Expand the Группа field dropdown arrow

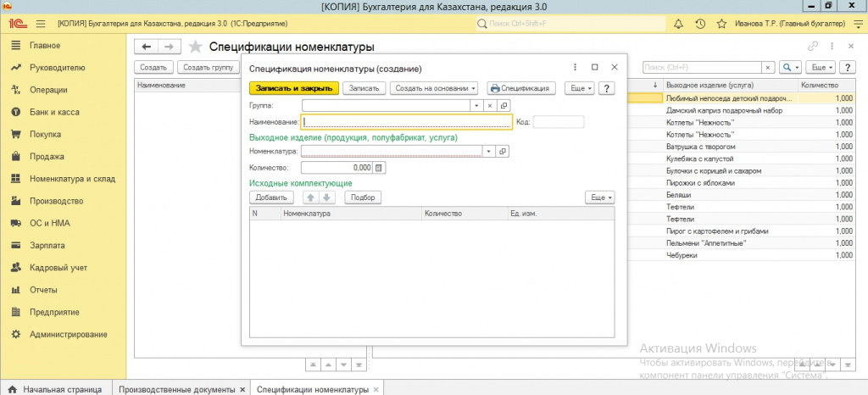(476, 105)
